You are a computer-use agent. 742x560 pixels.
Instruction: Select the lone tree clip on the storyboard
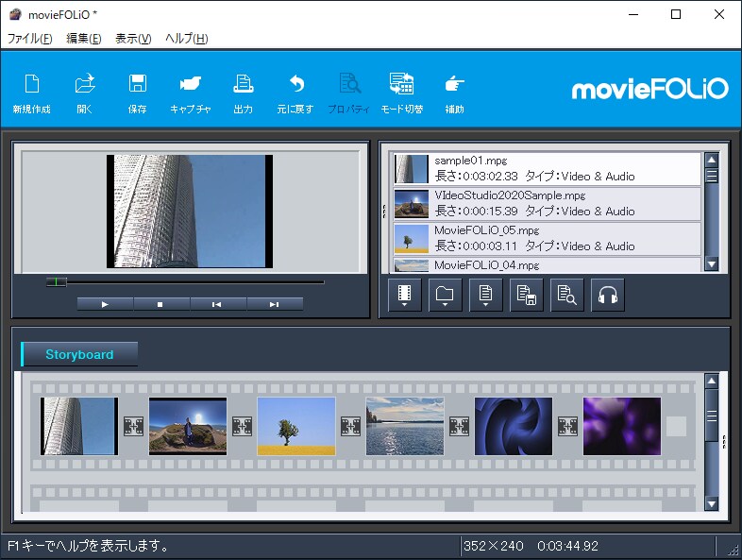tap(296, 426)
